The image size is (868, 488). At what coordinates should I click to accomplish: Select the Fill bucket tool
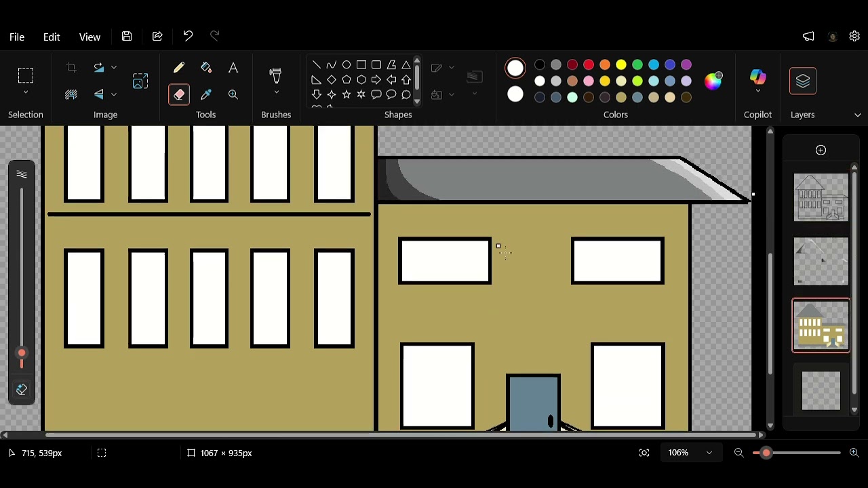[x=206, y=68]
